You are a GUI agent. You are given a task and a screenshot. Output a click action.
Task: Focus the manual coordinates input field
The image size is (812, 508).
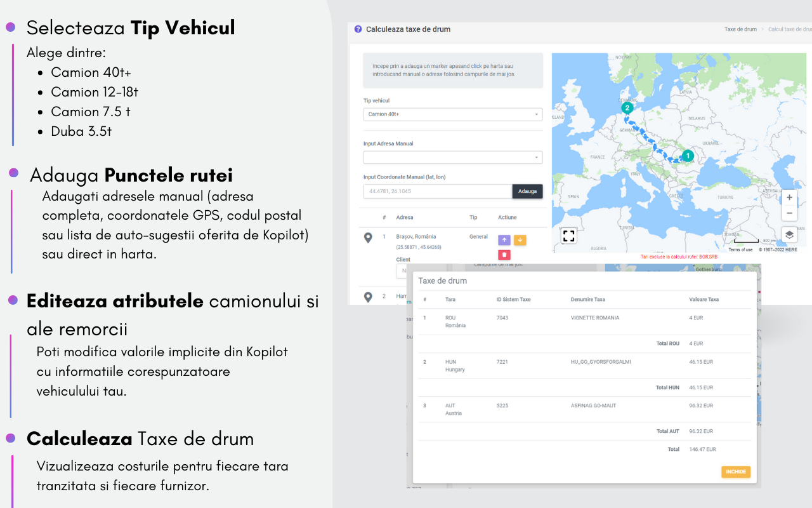point(438,191)
